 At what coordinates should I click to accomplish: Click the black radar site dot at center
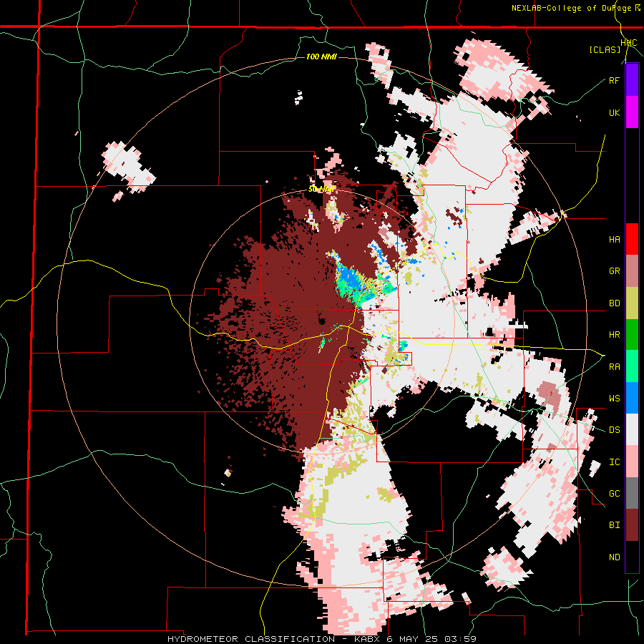pos(322,321)
